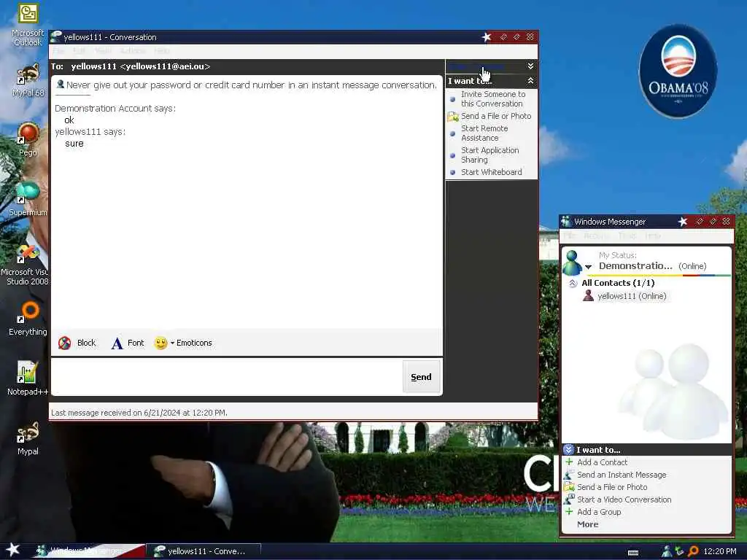Click the orange magnifier tray icon
The image size is (747, 560).
693,551
